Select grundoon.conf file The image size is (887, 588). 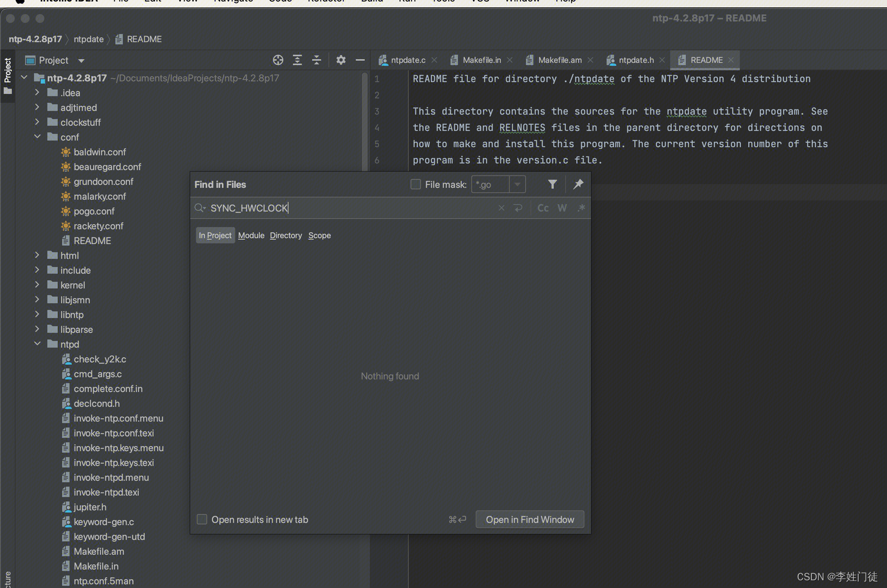[103, 181]
